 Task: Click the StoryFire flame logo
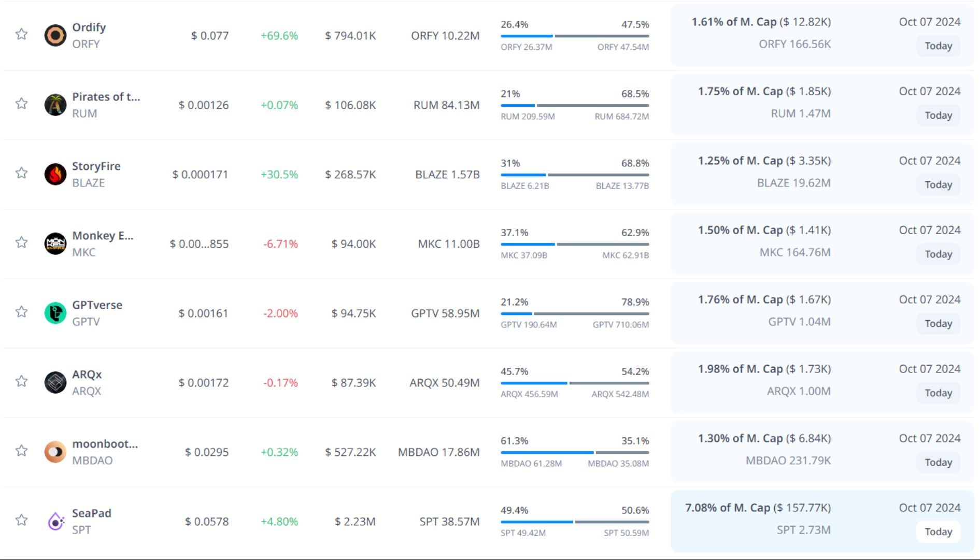tap(55, 174)
